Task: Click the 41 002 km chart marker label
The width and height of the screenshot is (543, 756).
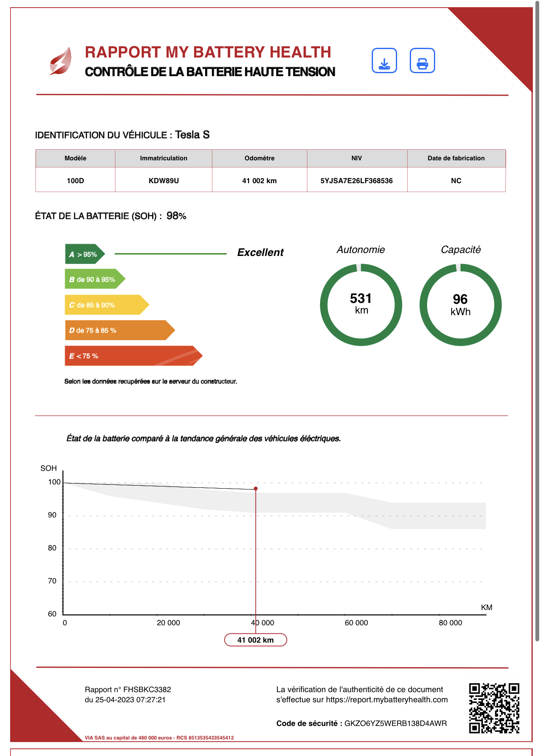Action: (255, 640)
